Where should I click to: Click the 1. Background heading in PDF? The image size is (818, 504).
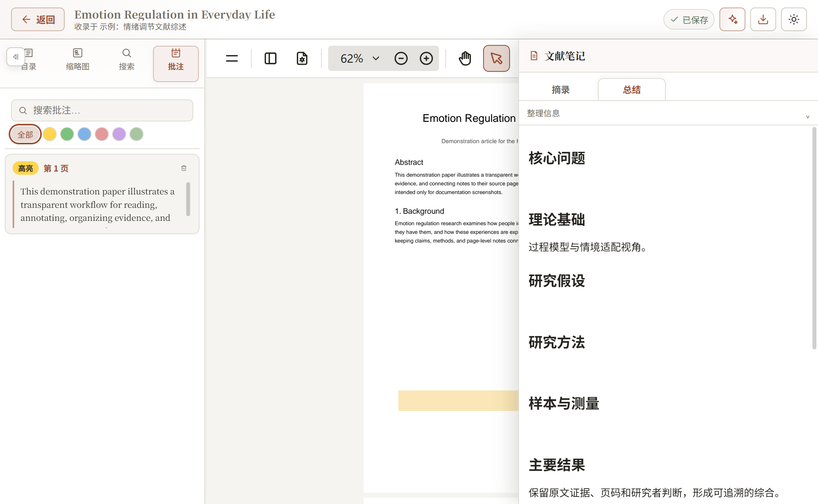tap(419, 211)
